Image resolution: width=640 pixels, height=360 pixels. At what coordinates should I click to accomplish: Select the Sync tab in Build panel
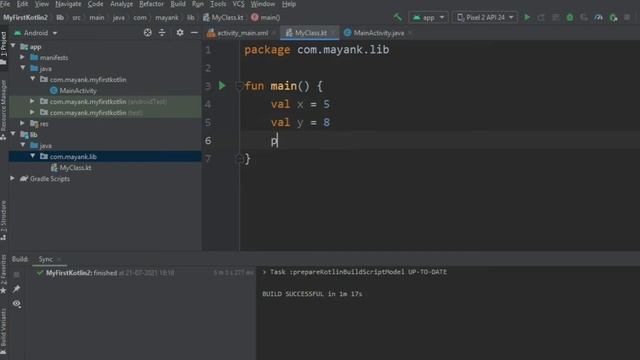46,259
